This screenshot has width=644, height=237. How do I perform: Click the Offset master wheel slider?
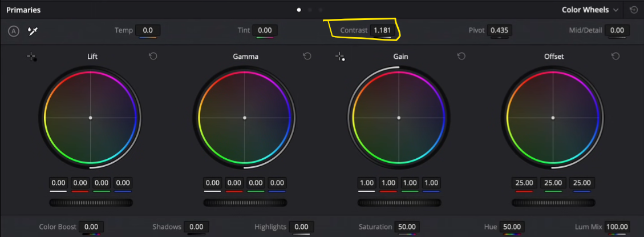[553, 202]
